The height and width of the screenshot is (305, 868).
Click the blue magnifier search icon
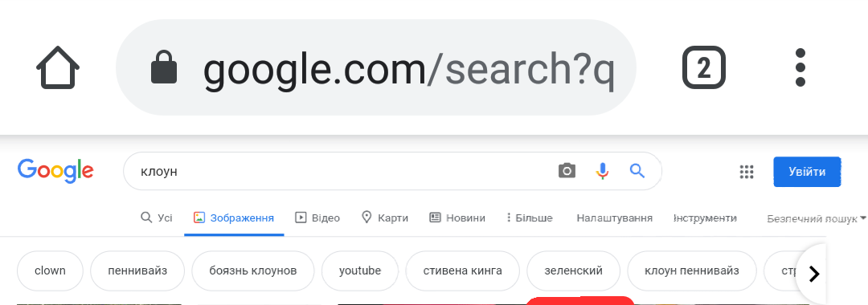pyautogui.click(x=637, y=171)
